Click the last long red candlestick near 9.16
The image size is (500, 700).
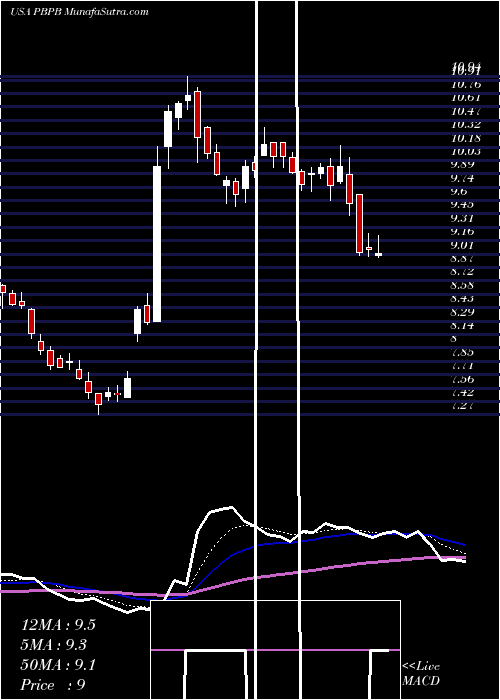[x=359, y=223]
